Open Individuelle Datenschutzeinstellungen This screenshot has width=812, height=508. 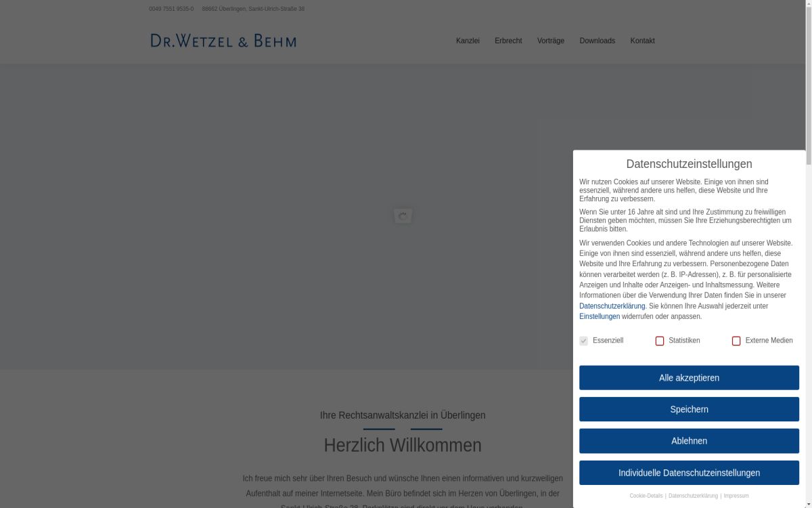[x=689, y=472]
